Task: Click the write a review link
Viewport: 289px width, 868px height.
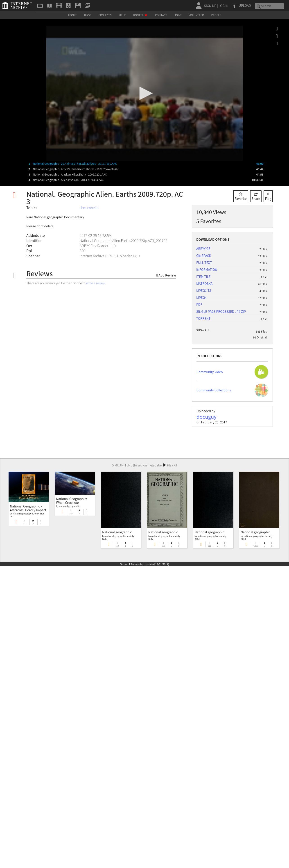Action: [x=96, y=283]
